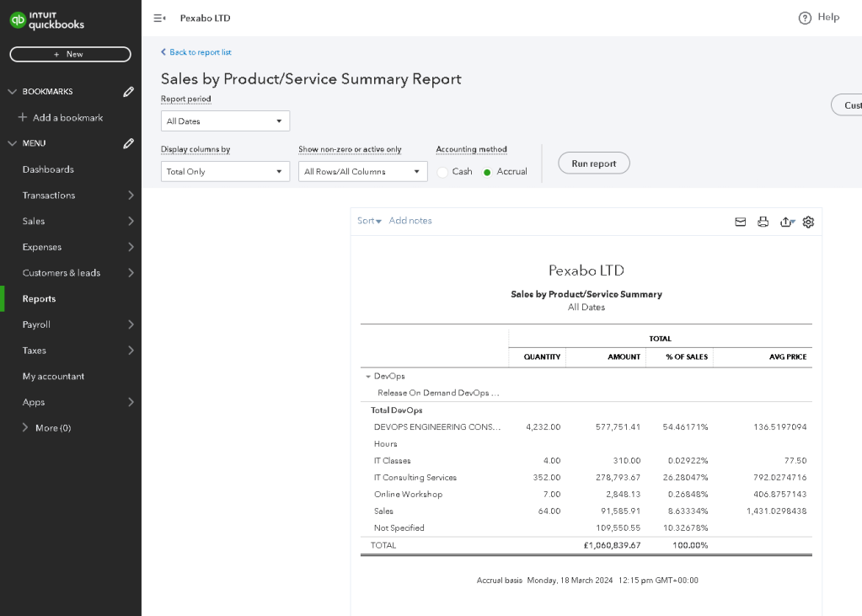Click the Customize button at right edge
The height and width of the screenshot is (616, 862).
pos(847,105)
